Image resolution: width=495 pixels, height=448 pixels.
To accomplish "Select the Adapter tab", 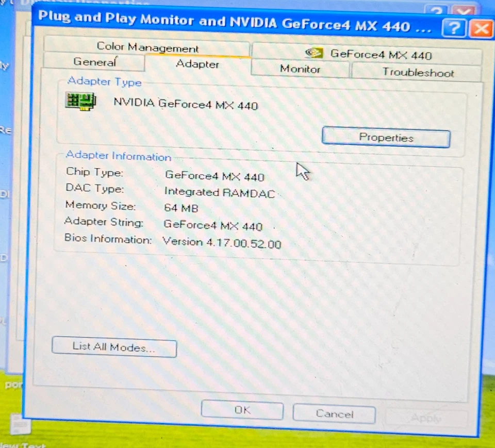I will 197,64.
